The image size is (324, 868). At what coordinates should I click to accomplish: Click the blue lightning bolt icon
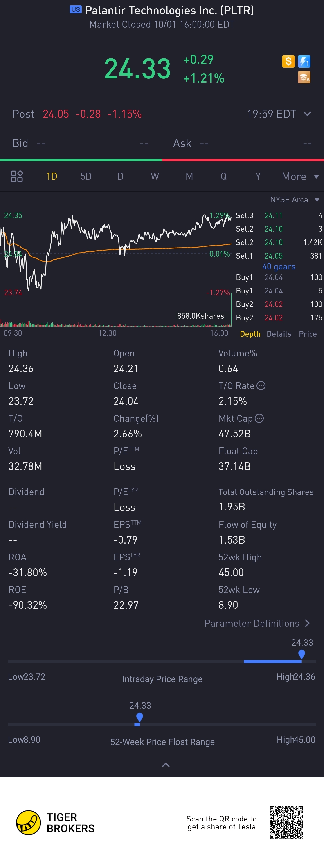[x=304, y=61]
